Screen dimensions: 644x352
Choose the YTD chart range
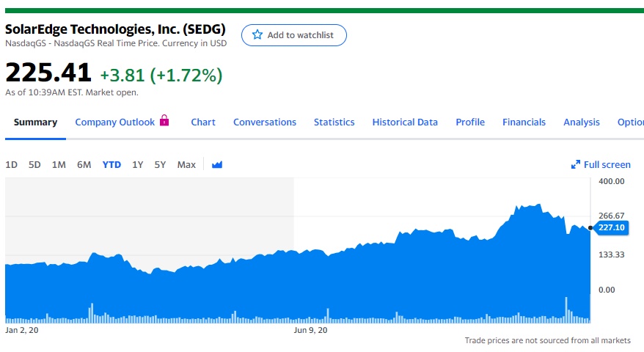click(111, 165)
